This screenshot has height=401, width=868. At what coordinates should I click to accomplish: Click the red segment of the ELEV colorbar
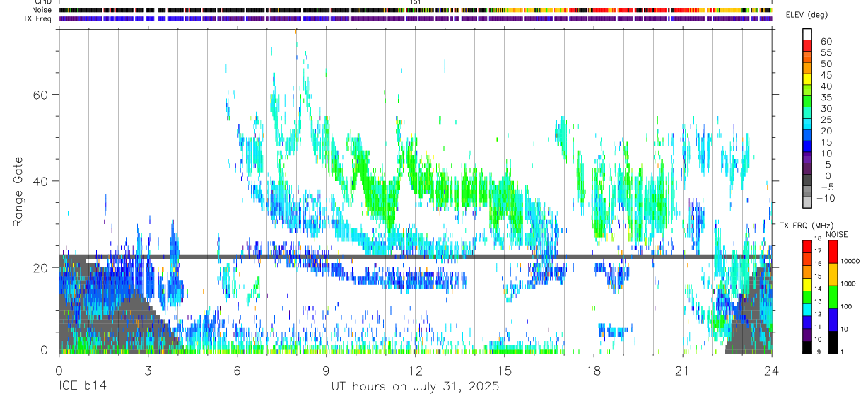807,44
